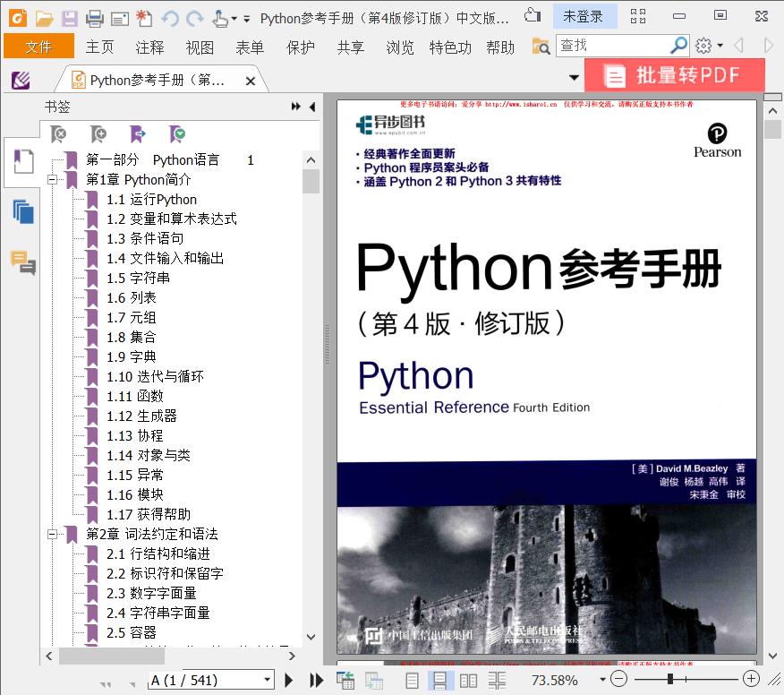Go to the previous search result arrow

(738, 46)
